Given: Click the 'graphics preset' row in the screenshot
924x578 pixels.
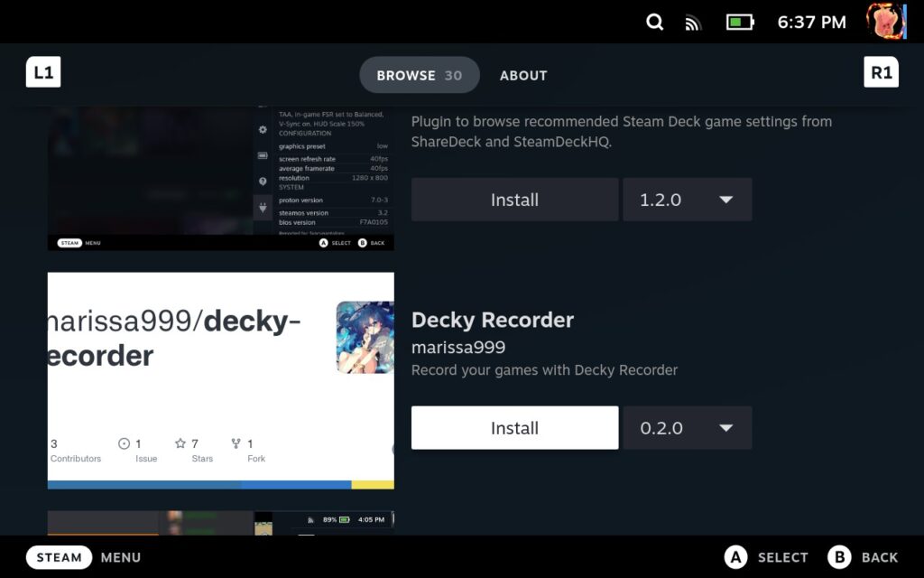Looking at the screenshot, I should (x=333, y=146).
